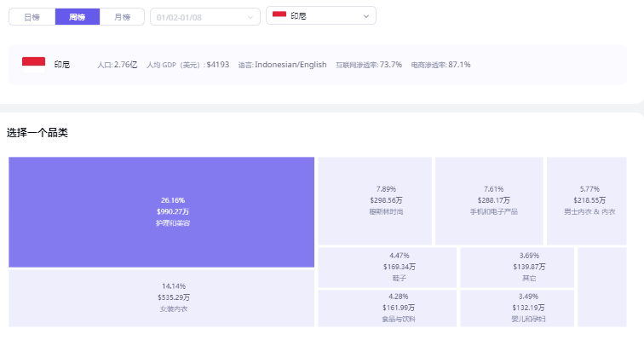Screen dimensions: 644x340
Task: Click the Indonesia flag in country dropdown
Action: [279, 15]
